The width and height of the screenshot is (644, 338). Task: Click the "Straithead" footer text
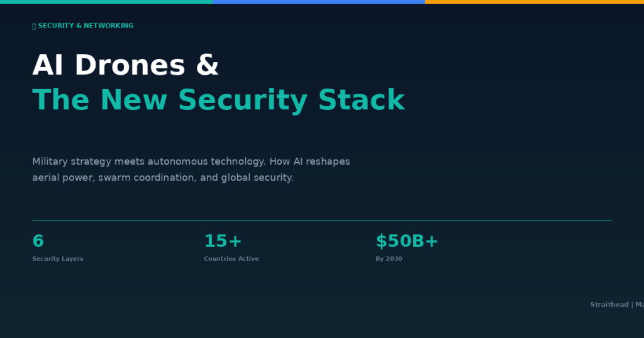(x=609, y=305)
